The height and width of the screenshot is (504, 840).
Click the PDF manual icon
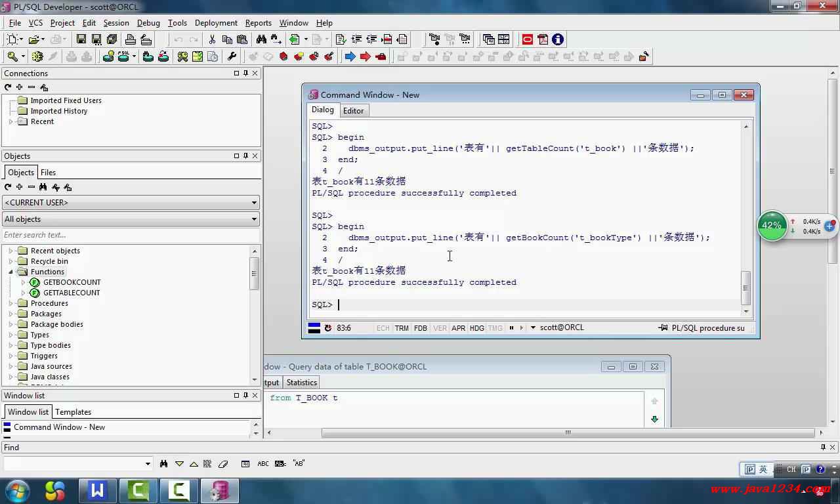543,39
